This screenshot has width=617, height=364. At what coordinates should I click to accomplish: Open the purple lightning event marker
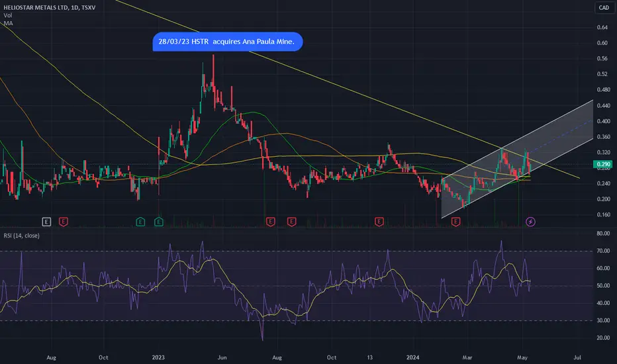tap(530, 222)
